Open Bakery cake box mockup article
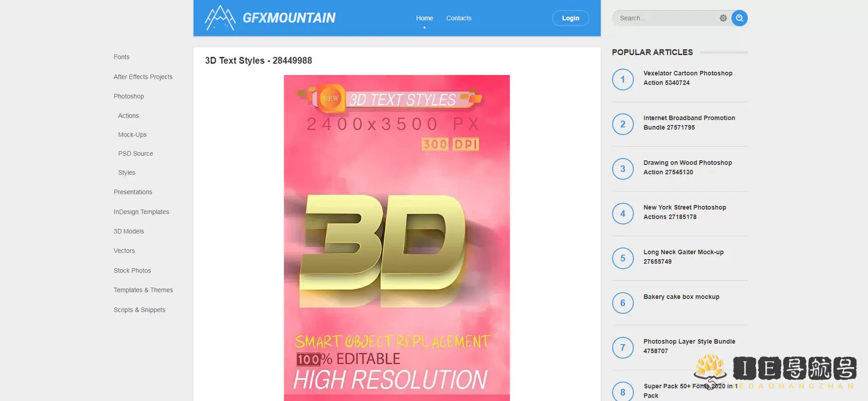 click(681, 297)
